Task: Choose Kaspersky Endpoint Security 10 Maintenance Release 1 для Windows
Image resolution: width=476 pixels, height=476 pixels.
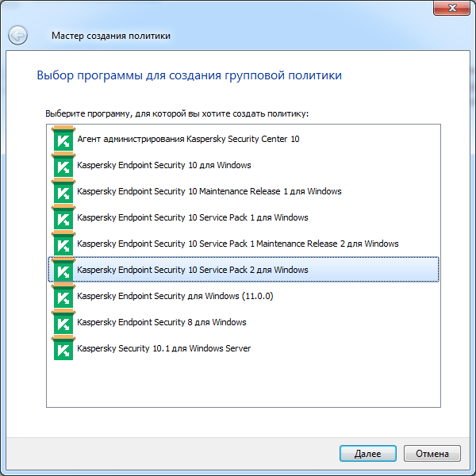Action: click(209, 191)
